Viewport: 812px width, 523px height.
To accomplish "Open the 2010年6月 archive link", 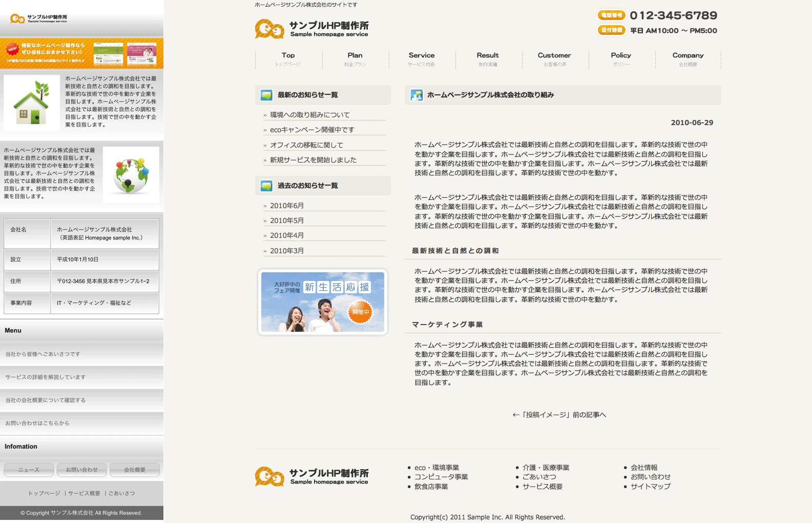I will pyautogui.click(x=287, y=206).
